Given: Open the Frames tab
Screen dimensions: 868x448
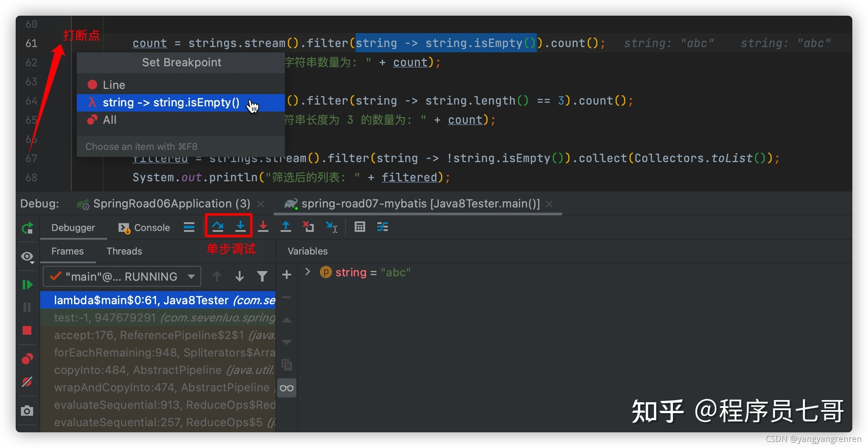Looking at the screenshot, I should [68, 251].
